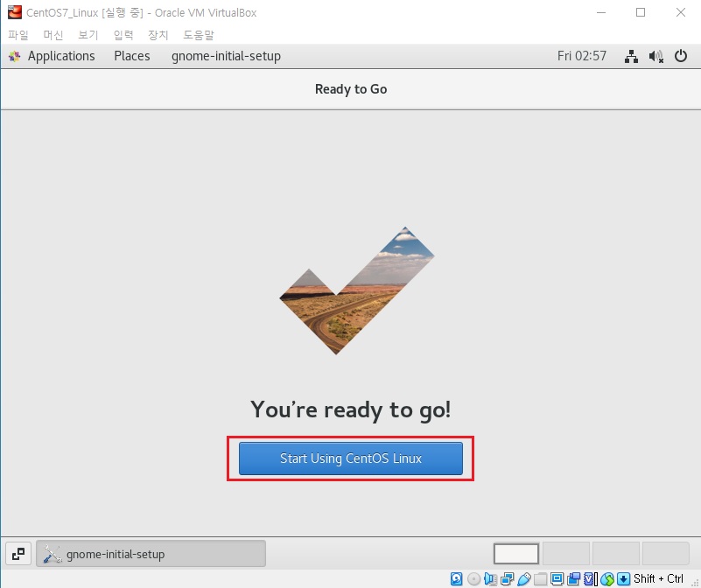The height and width of the screenshot is (588, 701).
Task: Select gnome-initial-setup taskbar entry
Action: (151, 554)
